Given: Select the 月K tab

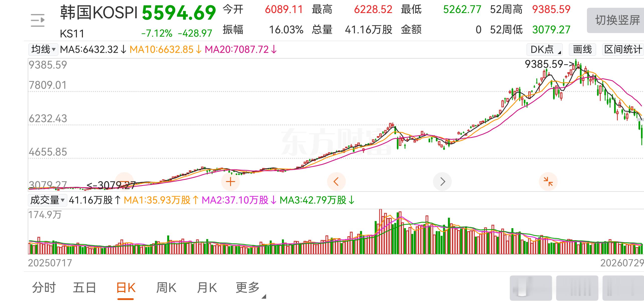Looking at the screenshot, I should [x=207, y=287].
